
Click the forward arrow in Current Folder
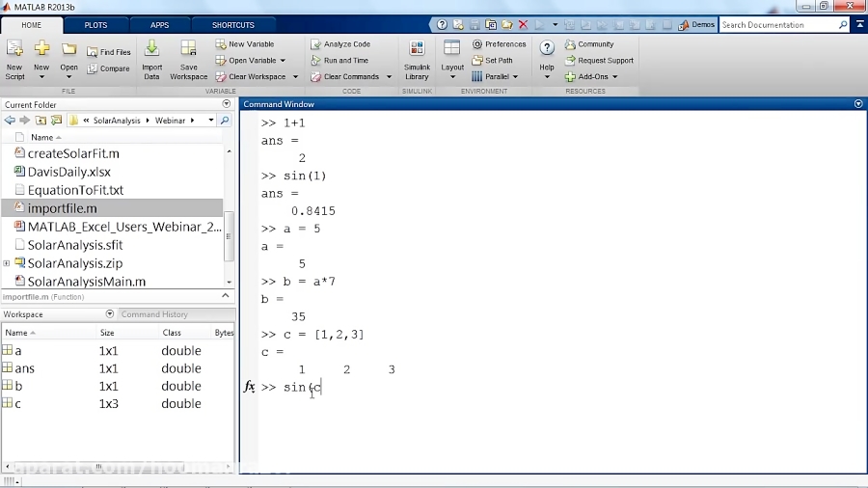click(x=24, y=120)
